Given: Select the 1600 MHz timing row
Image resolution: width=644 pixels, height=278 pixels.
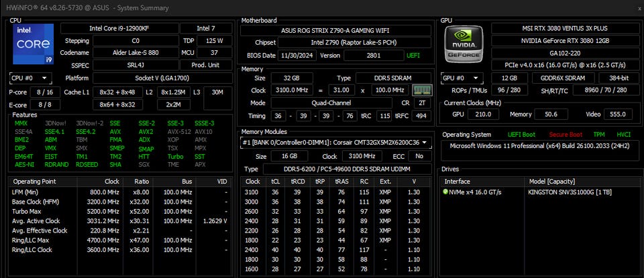Looking at the screenshot, I should pyautogui.click(x=335, y=269).
